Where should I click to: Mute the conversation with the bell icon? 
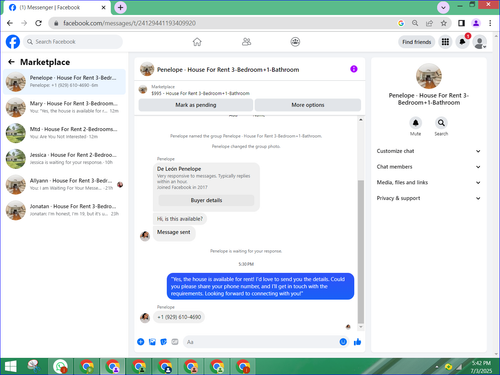(x=415, y=123)
